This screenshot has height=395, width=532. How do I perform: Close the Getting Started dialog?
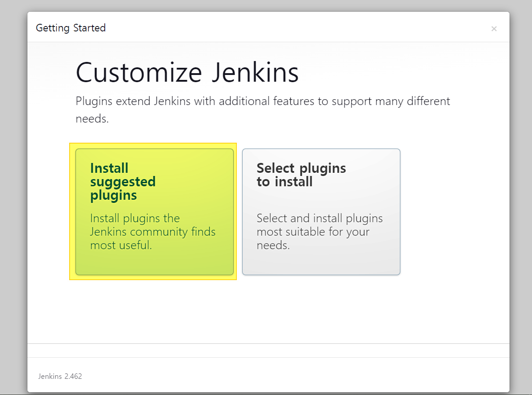494,29
